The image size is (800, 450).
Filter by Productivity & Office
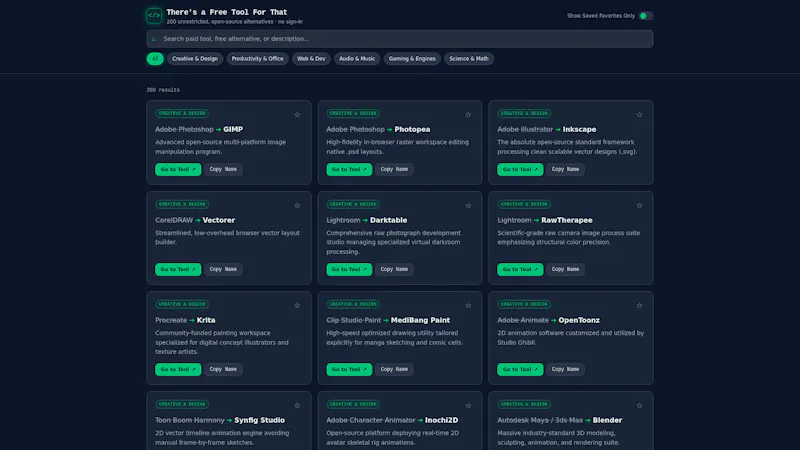[x=257, y=59]
